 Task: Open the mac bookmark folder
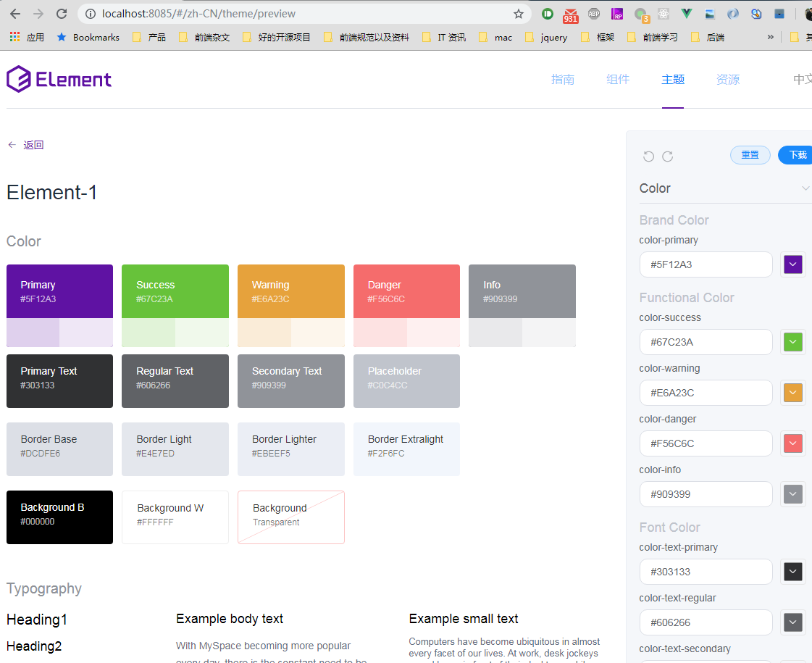[x=495, y=37]
